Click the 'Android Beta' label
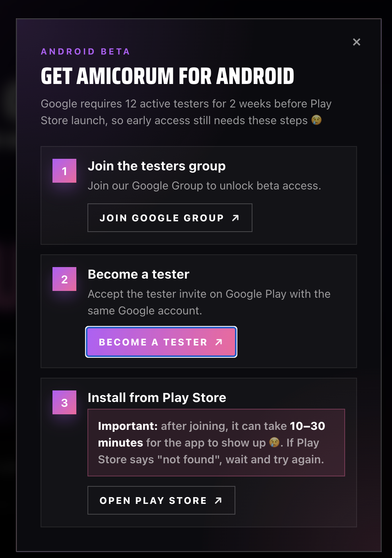Screen dimensions: 392x558 [x=85, y=51]
